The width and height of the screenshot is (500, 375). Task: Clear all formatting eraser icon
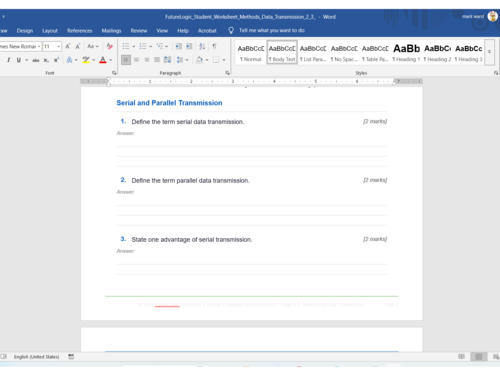109,46
